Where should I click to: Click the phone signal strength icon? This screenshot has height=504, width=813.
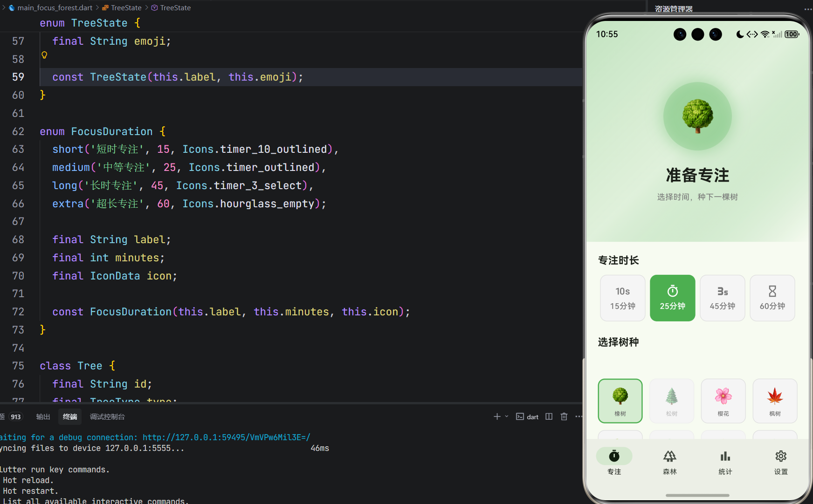click(777, 34)
